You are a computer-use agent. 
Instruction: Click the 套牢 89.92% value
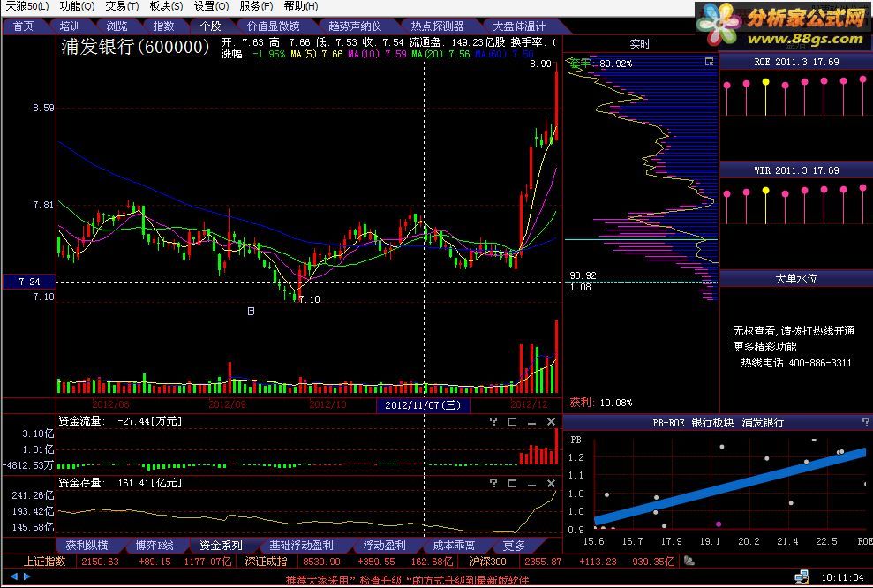point(600,64)
